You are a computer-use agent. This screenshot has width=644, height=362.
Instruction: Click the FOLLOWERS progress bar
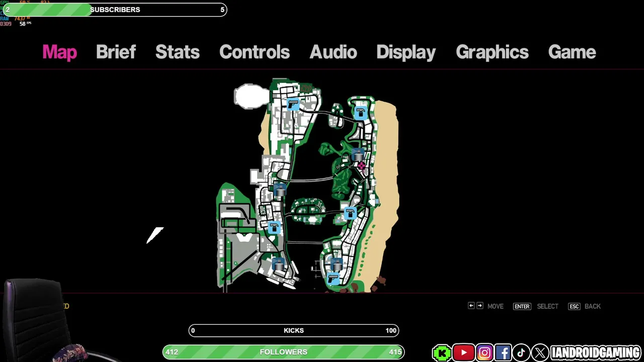click(x=283, y=352)
